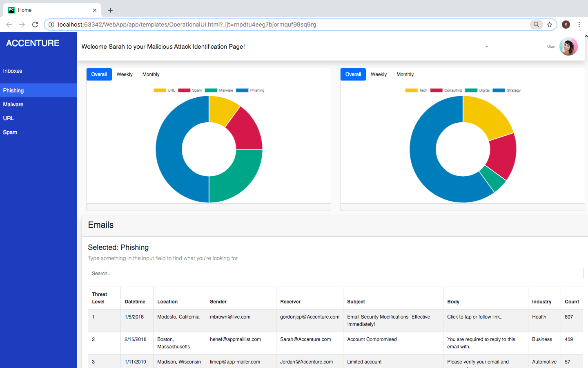Image resolution: width=588 pixels, height=368 pixels.
Task: Select Weekly tab on the left chart
Action: [125, 74]
